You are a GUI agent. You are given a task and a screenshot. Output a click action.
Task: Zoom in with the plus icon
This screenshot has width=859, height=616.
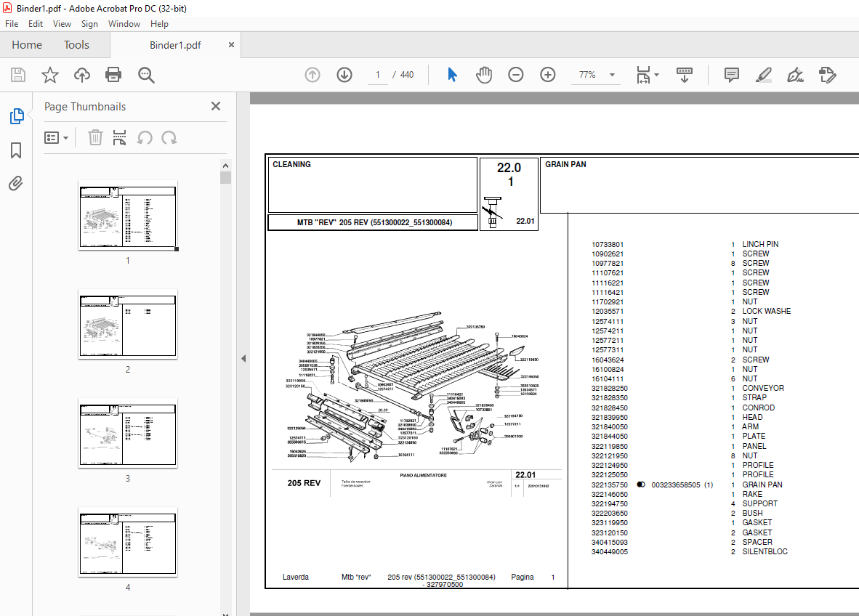tap(548, 75)
